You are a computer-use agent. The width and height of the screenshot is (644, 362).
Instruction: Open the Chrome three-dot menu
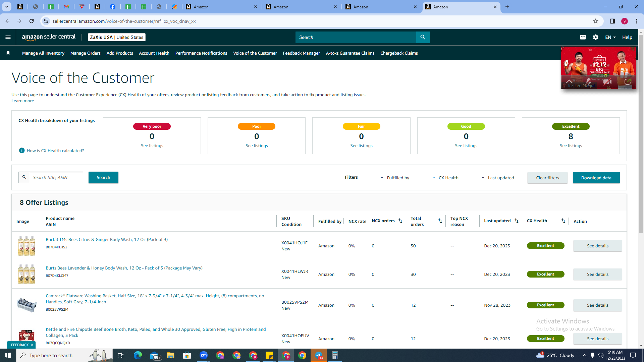tap(637, 21)
